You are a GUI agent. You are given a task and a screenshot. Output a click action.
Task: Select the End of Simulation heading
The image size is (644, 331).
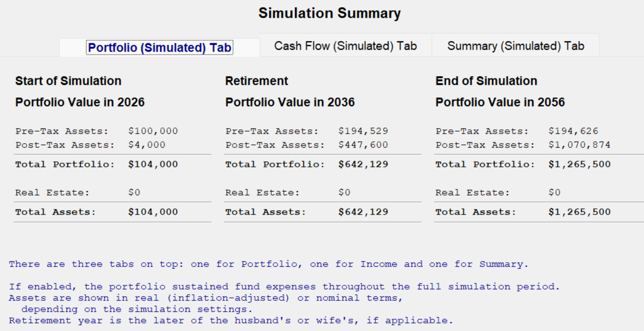point(486,81)
